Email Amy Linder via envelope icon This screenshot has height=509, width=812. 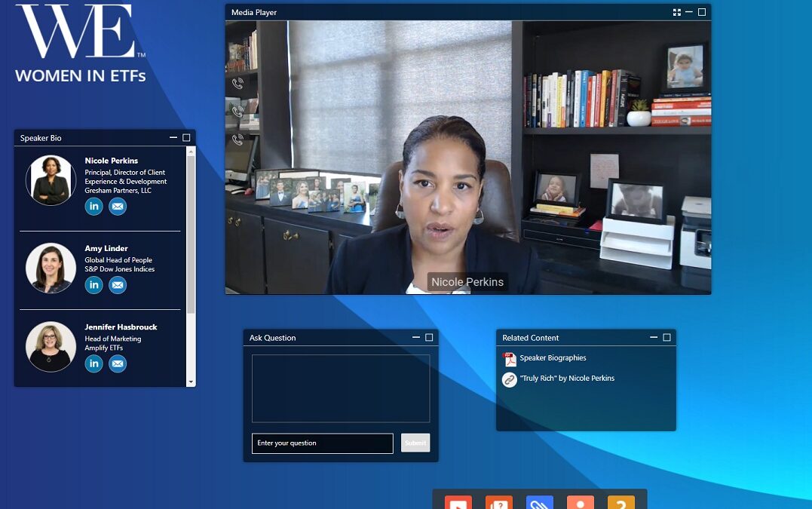point(118,285)
